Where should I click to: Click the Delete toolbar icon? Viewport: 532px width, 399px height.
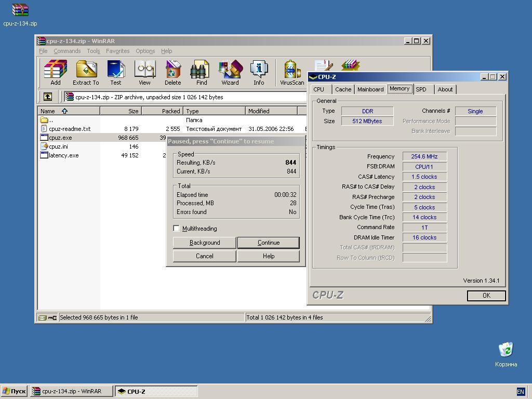point(172,72)
